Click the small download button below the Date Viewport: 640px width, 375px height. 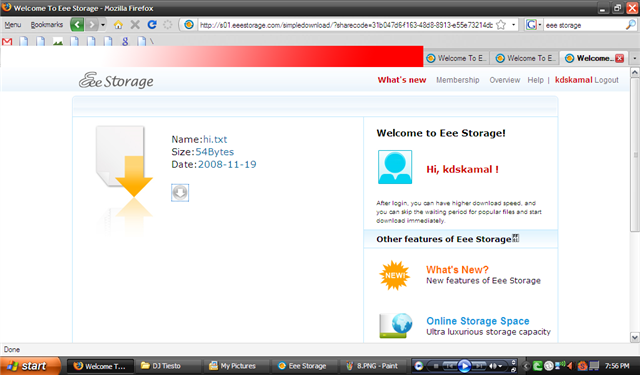(x=180, y=193)
